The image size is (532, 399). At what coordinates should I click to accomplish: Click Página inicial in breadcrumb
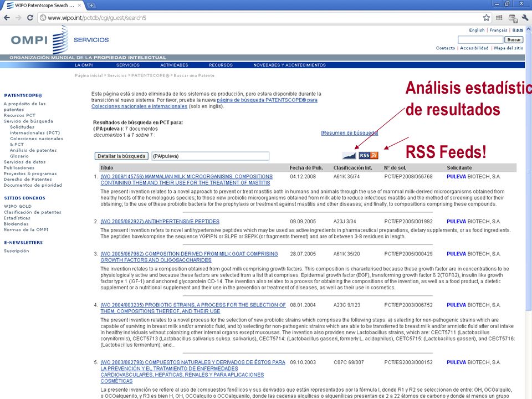[89, 76]
